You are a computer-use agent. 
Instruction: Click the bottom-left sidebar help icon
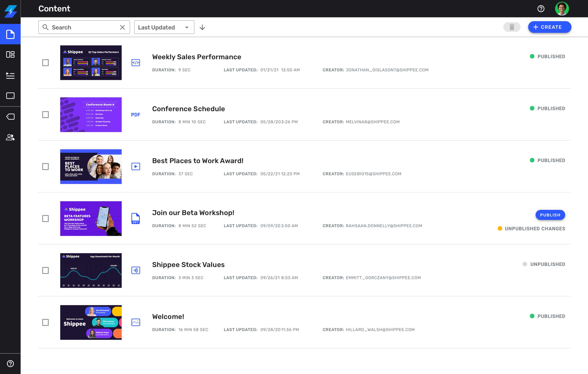point(10,363)
